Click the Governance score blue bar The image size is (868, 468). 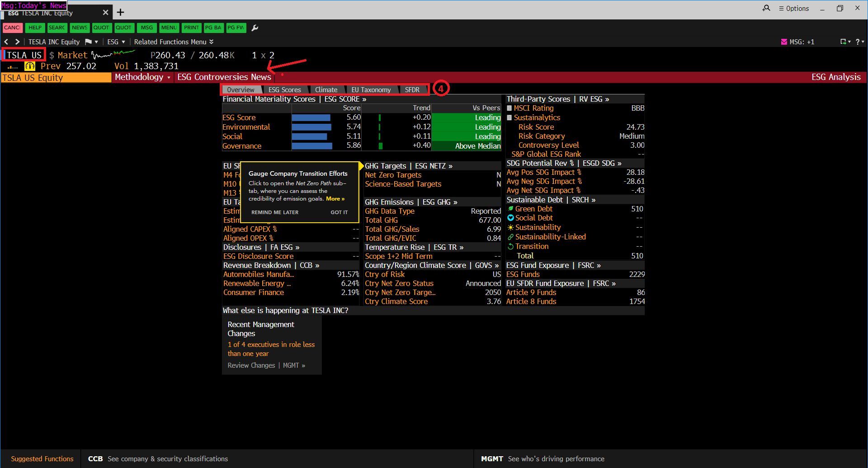tap(312, 146)
